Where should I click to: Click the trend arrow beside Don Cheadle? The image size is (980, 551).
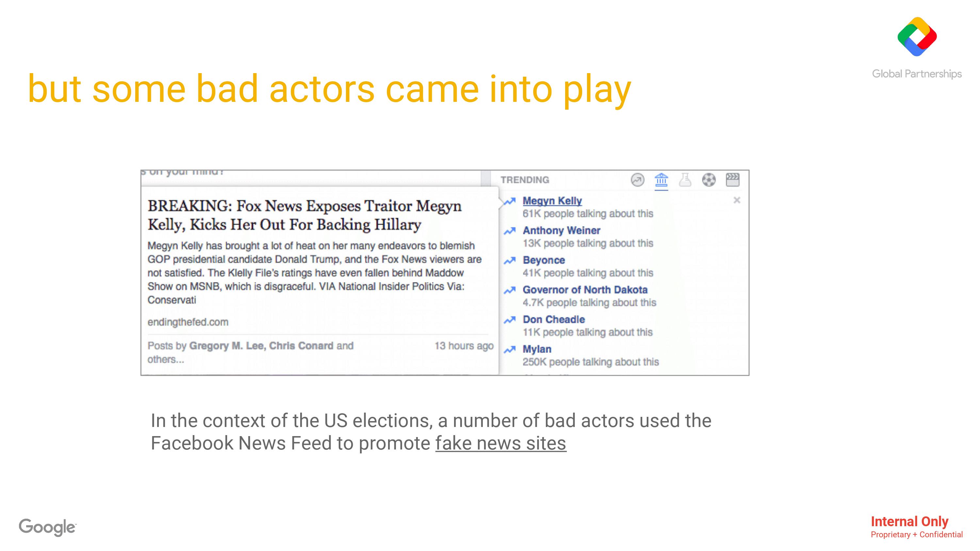click(510, 320)
